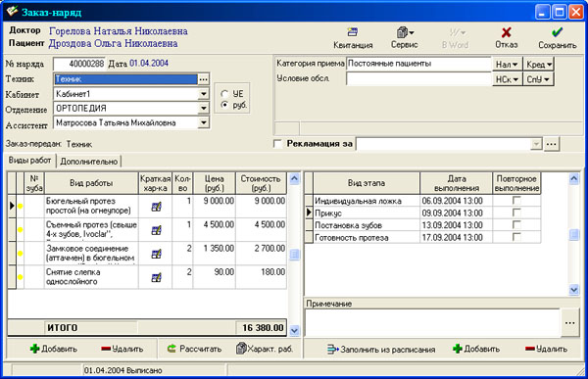Open the СпУ dropdown
Viewport: 588px width, 379px height.
click(x=538, y=79)
